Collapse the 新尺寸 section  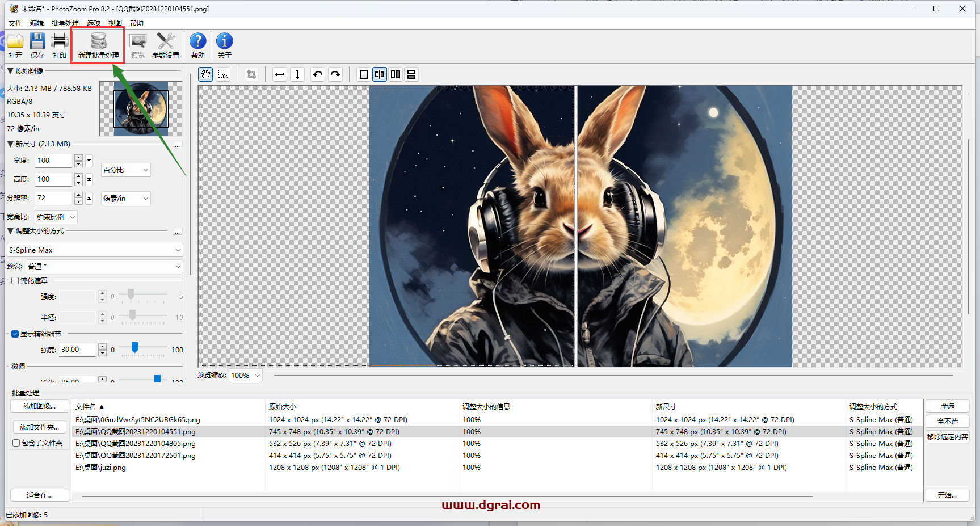point(10,144)
